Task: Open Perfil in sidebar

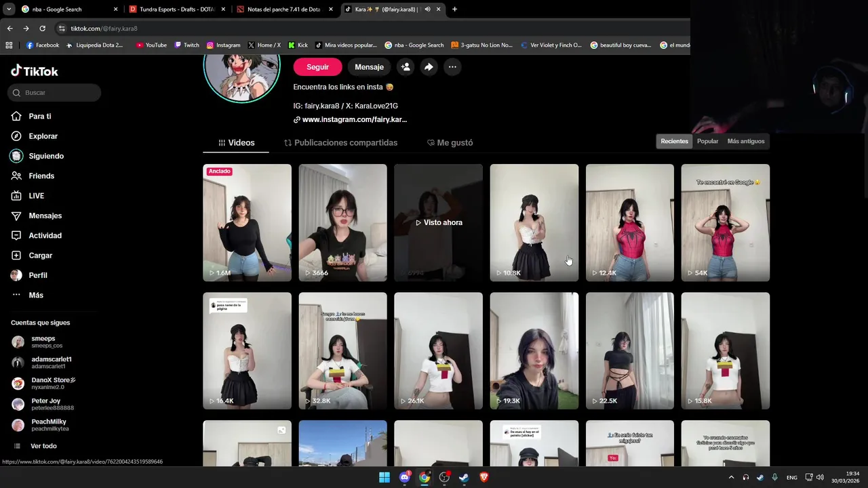Action: [30, 275]
